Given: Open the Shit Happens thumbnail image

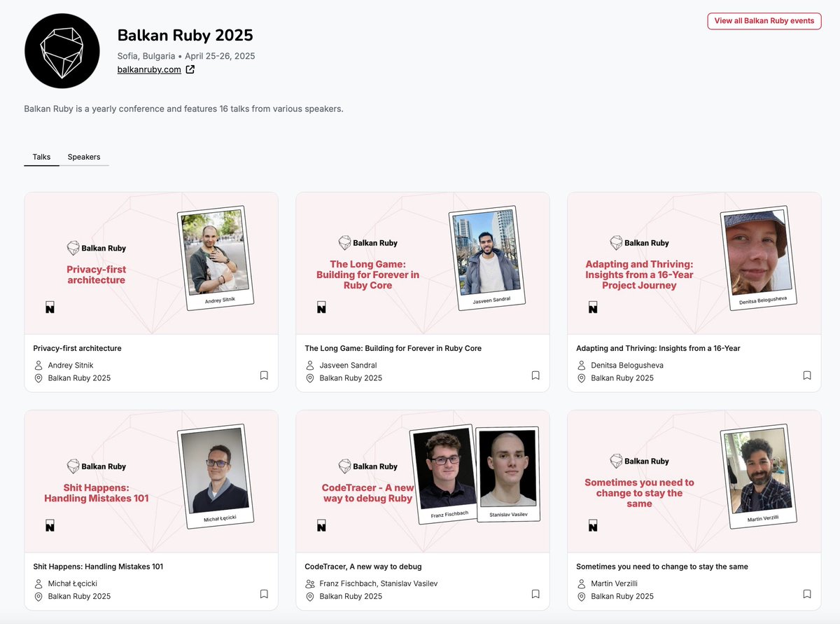Looking at the screenshot, I should coord(151,482).
